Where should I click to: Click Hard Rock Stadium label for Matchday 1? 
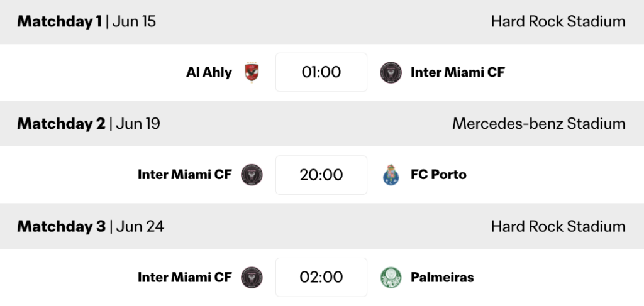558,22
